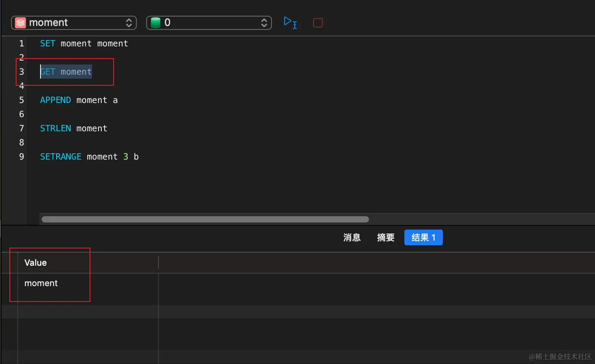
Task: Click the SETRANGE moment 3 b line
Action: (x=89, y=156)
